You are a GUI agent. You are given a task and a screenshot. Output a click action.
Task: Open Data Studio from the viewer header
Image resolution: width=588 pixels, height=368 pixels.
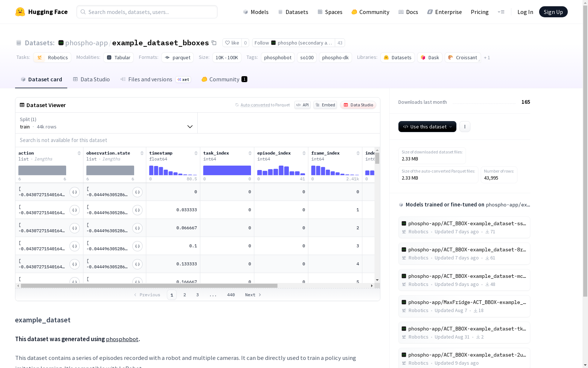[x=358, y=105]
